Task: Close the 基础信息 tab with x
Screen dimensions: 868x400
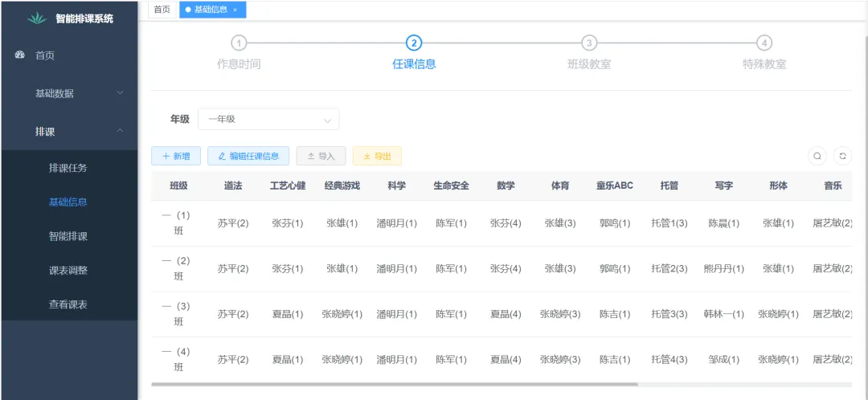Action: coord(235,10)
